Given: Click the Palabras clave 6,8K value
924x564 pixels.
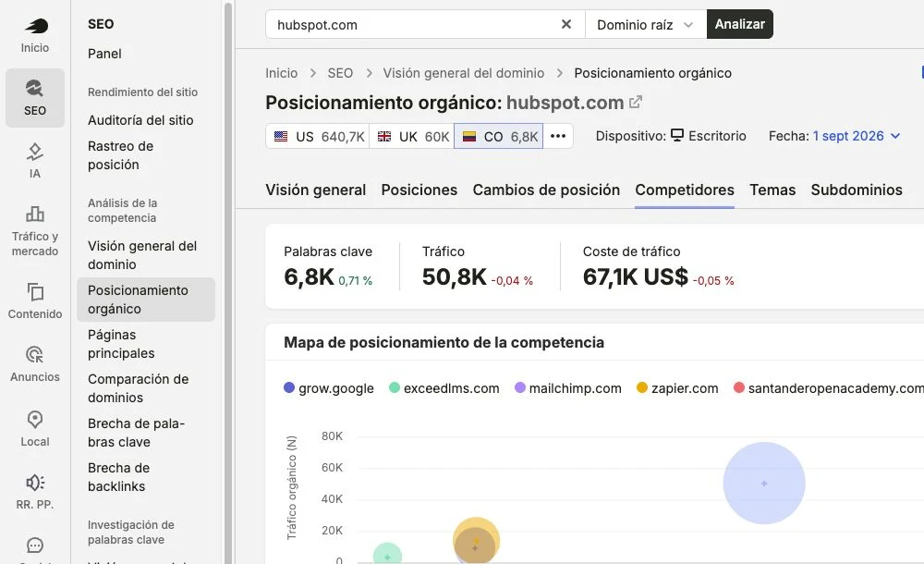Looking at the screenshot, I should point(309,276).
